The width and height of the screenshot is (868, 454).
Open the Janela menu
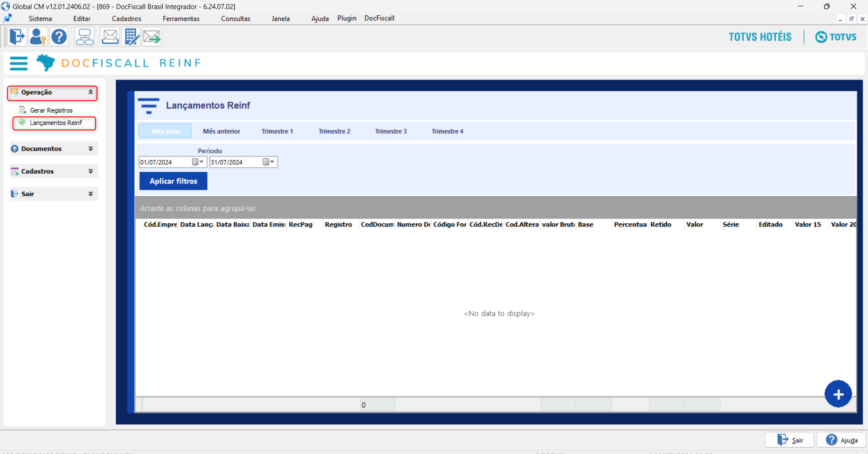coord(281,19)
